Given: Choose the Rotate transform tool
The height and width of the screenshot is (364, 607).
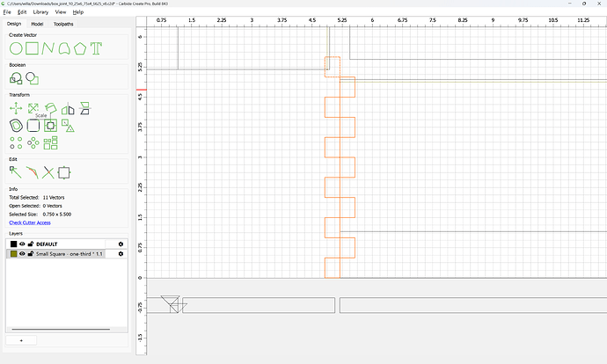Looking at the screenshot, I should (50, 108).
